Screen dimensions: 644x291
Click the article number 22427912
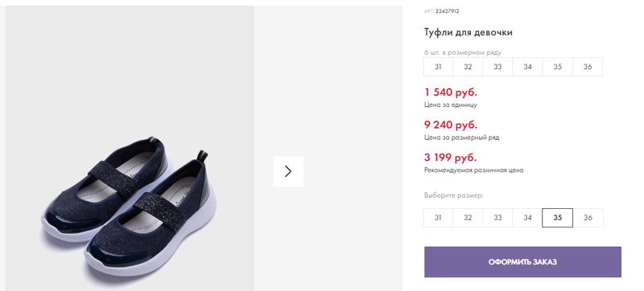tap(447, 11)
